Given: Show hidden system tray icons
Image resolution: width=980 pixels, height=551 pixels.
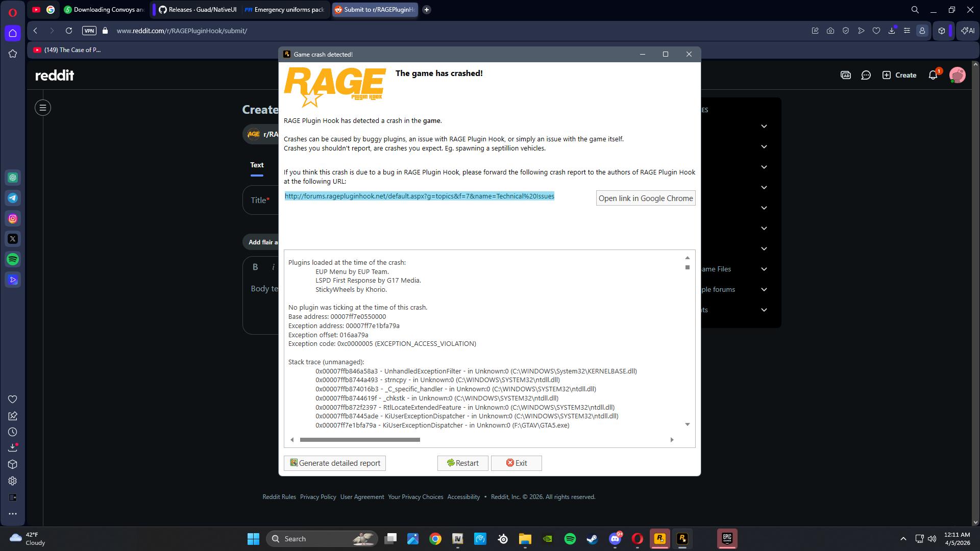Looking at the screenshot, I should (x=903, y=539).
